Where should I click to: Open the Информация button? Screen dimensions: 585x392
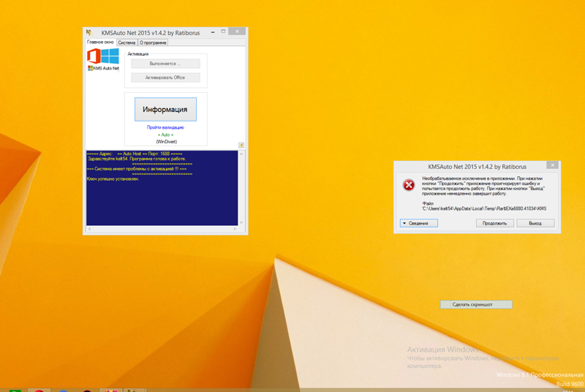(165, 109)
